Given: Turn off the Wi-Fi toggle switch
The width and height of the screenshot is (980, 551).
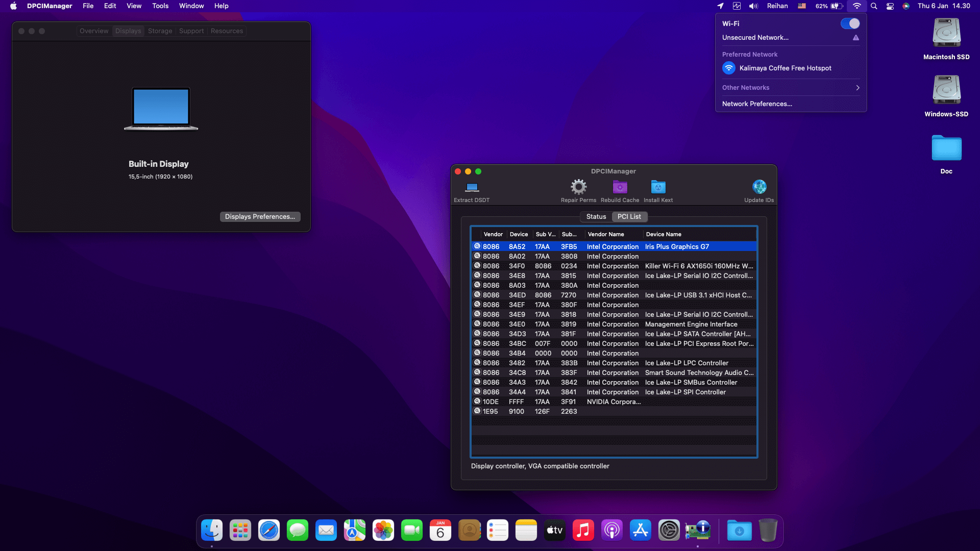Looking at the screenshot, I should tap(850, 23).
